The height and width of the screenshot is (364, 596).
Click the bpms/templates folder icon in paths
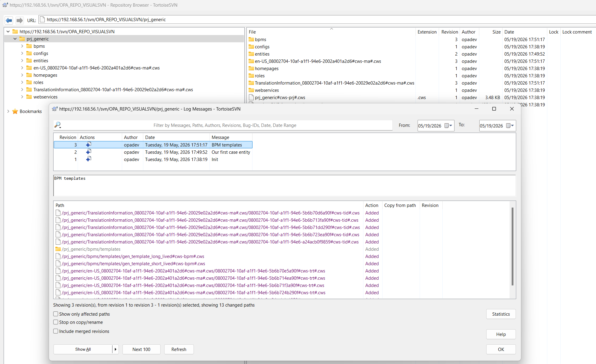58,249
